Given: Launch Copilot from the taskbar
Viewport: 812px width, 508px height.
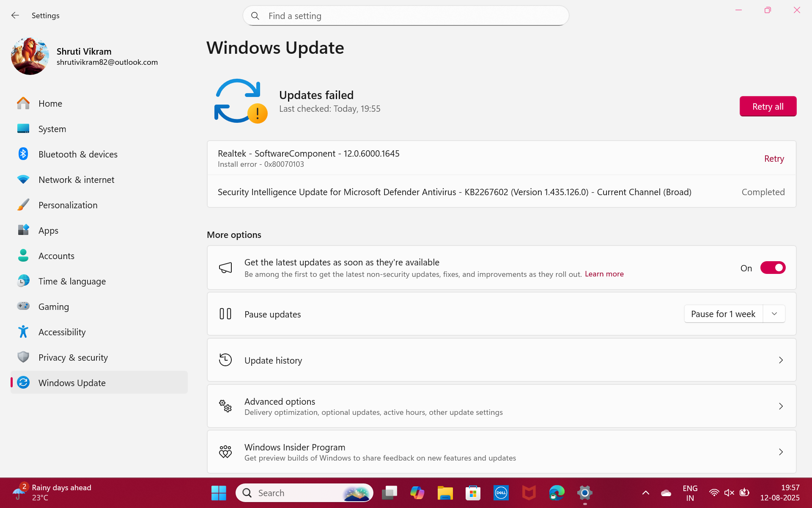Looking at the screenshot, I should pos(417,493).
